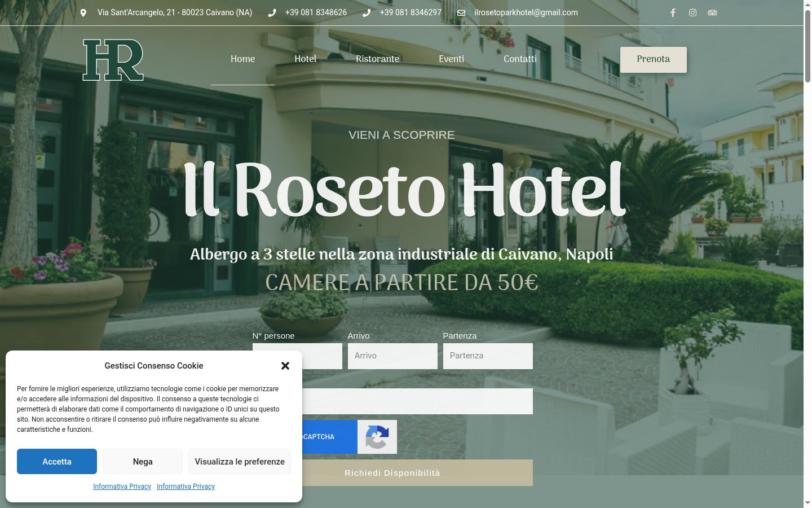Open the first Informativa Privacy link
The width and height of the screenshot is (812, 508).
pyautogui.click(x=122, y=487)
